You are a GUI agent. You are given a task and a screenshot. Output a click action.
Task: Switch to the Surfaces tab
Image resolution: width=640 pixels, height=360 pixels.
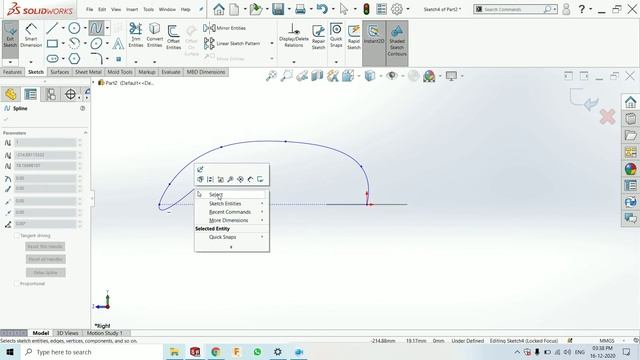pyautogui.click(x=60, y=72)
